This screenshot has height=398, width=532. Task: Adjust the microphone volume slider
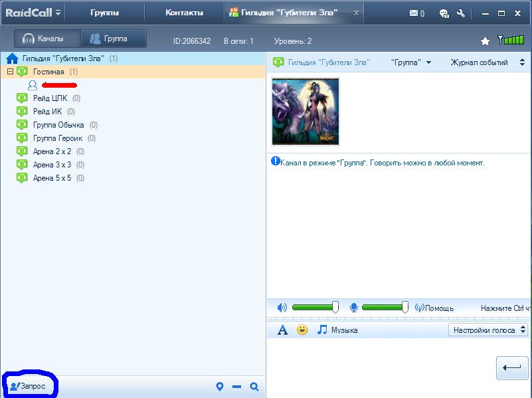pyautogui.click(x=385, y=307)
